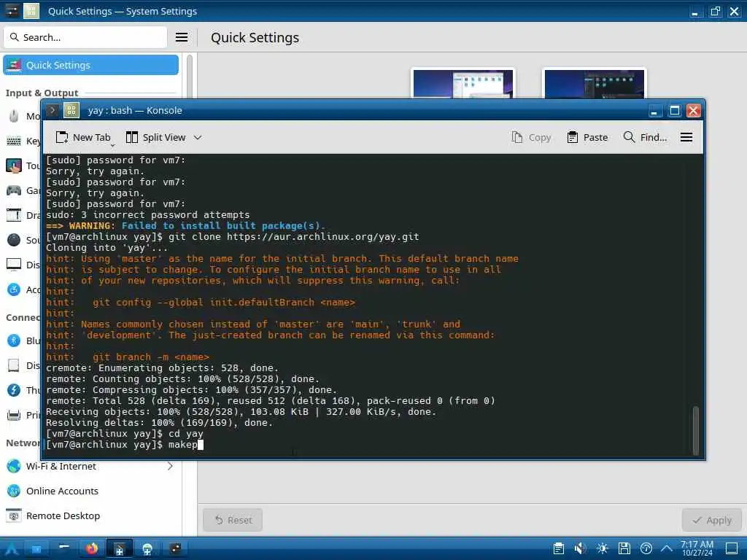Click the Accessibility icon in sidebar
Image resolution: width=747 pixels, height=560 pixels.
14,289
